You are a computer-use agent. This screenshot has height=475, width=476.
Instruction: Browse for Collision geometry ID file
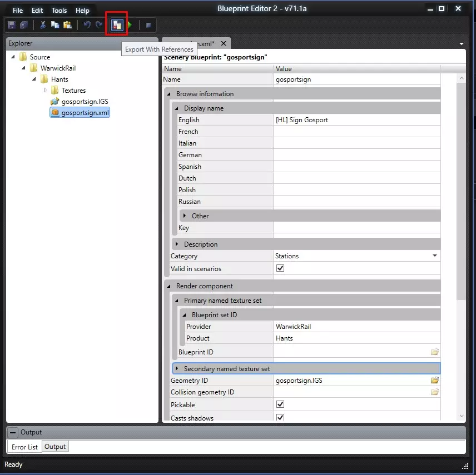pos(434,392)
